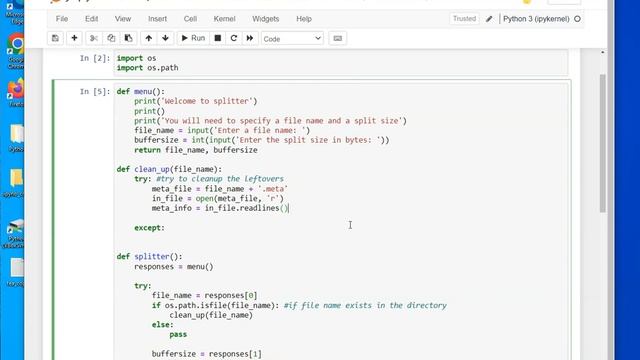
Task: Click the 'buffersize = responses[1]' line
Action: (x=207, y=353)
